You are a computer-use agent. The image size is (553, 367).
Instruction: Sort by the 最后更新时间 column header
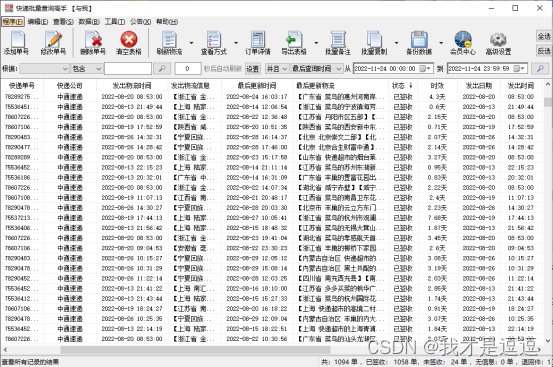click(x=257, y=85)
